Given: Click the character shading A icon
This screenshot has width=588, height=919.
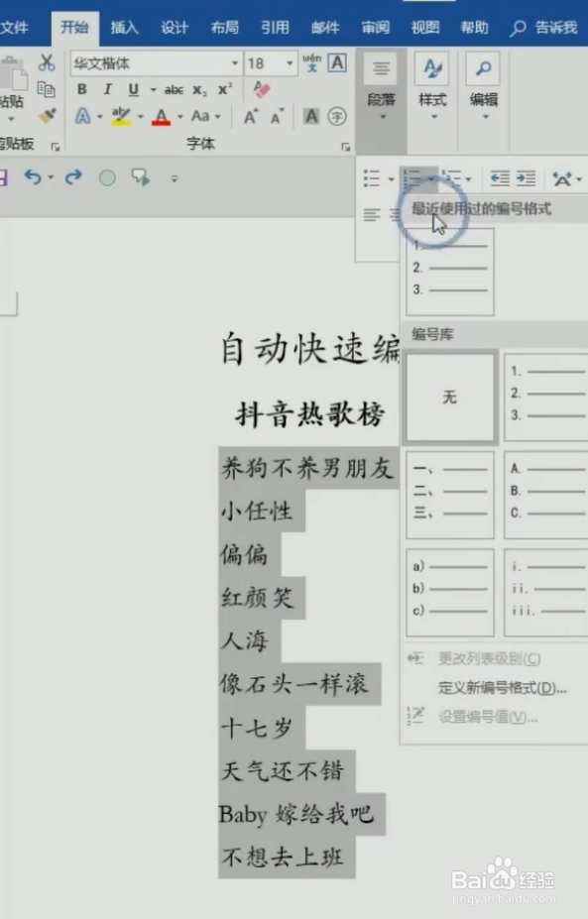Looking at the screenshot, I should [x=311, y=116].
